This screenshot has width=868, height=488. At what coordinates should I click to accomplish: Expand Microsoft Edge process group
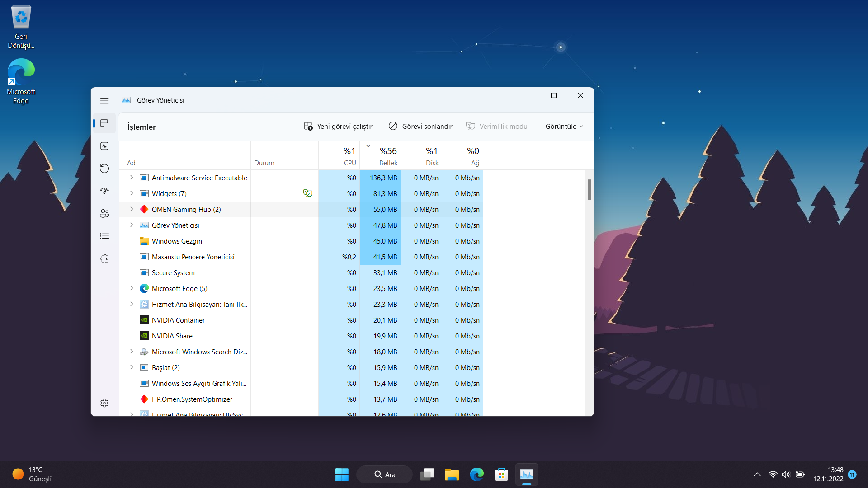[132, 288]
